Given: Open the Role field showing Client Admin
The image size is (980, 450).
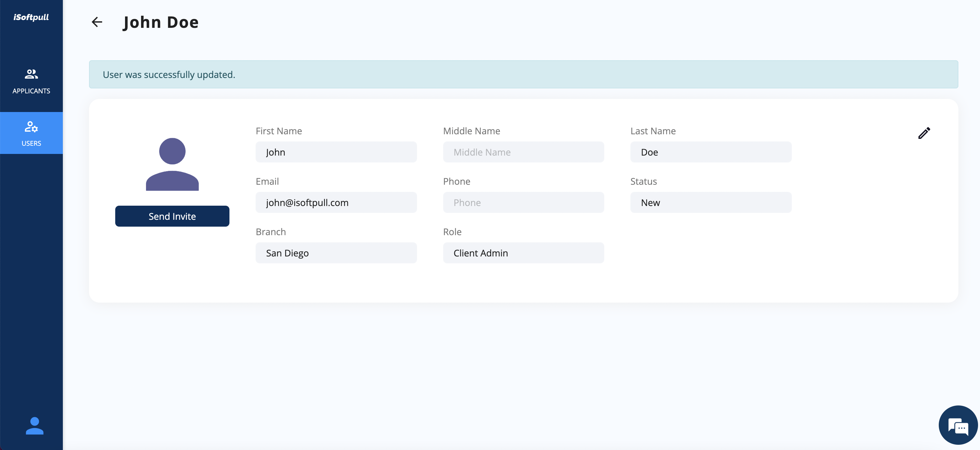Looking at the screenshot, I should (x=523, y=253).
